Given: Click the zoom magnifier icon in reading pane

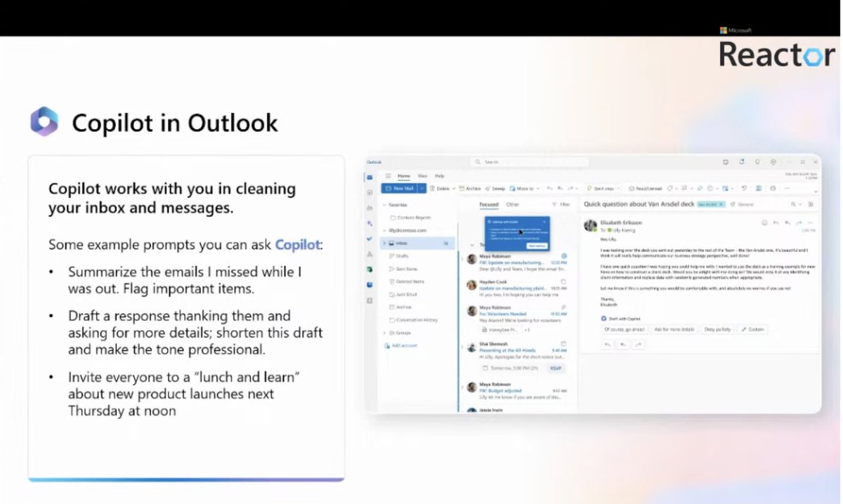Looking at the screenshot, I should pos(795,204).
